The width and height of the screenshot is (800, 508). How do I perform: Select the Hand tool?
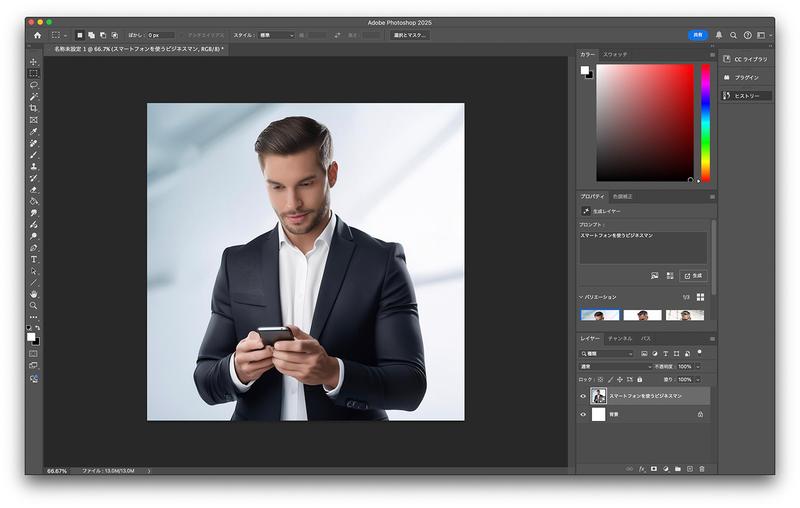(33, 294)
